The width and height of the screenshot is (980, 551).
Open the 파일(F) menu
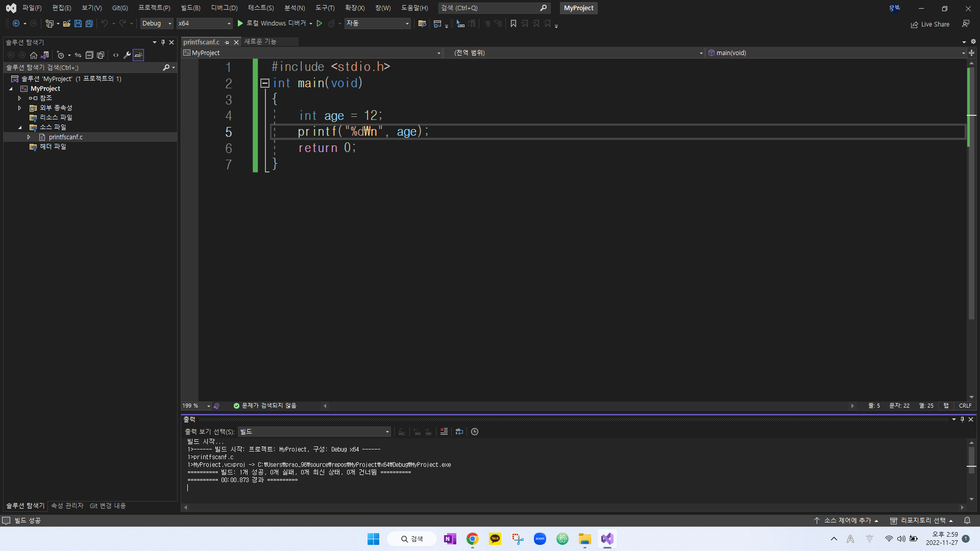click(32, 8)
